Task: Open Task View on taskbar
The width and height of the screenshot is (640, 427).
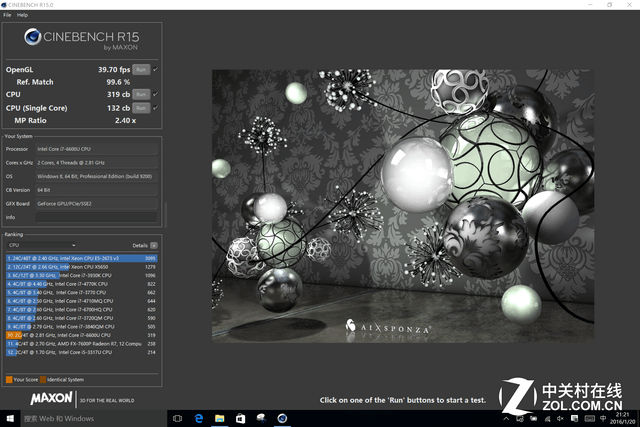Action: (176, 418)
